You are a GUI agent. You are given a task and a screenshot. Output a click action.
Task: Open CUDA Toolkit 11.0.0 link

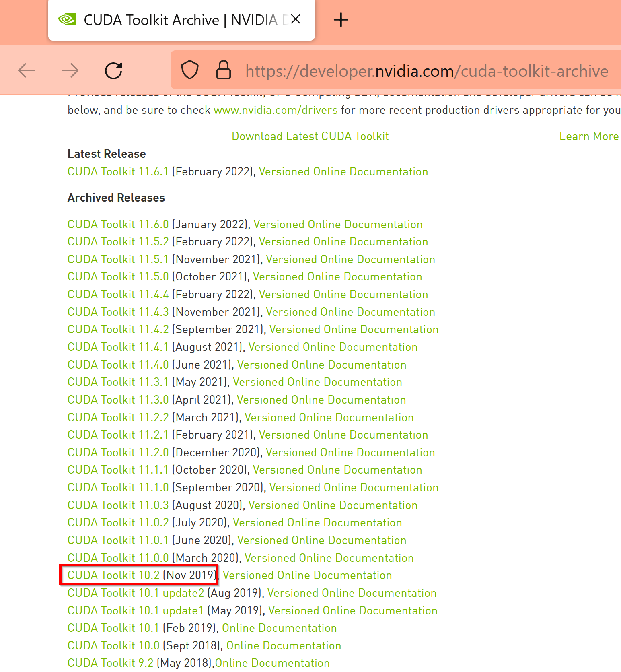[118, 558]
